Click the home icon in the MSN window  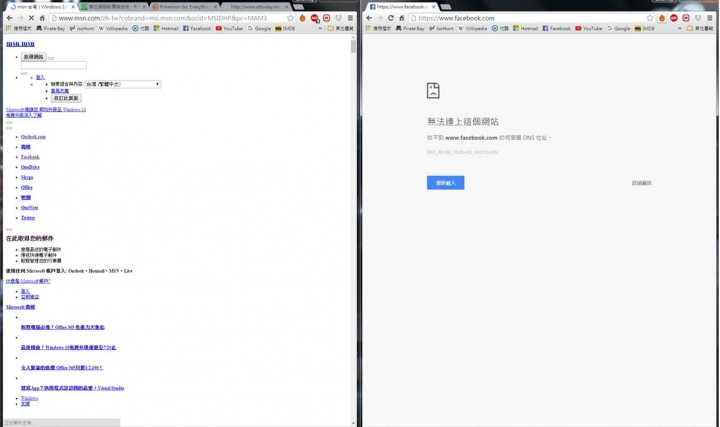click(42, 18)
